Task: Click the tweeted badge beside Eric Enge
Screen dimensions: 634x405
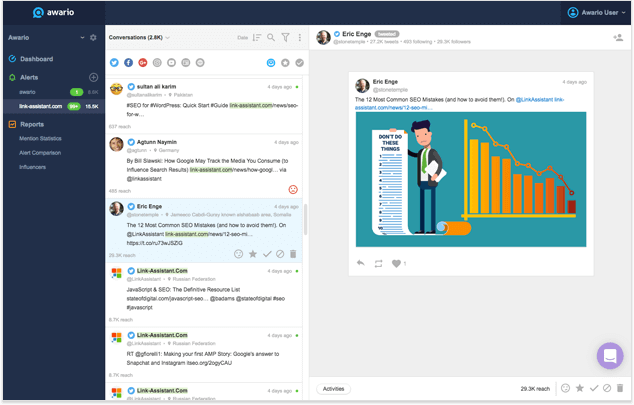Action: coord(387,34)
